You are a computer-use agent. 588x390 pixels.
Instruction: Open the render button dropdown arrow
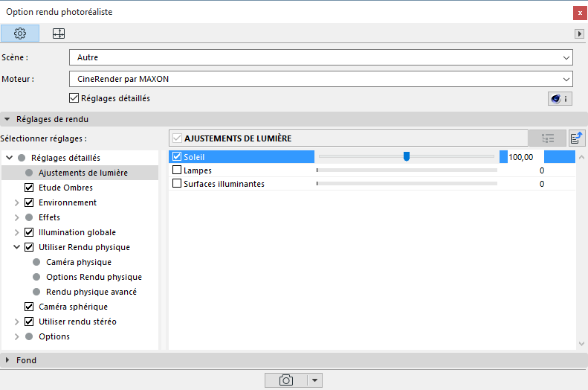point(314,380)
